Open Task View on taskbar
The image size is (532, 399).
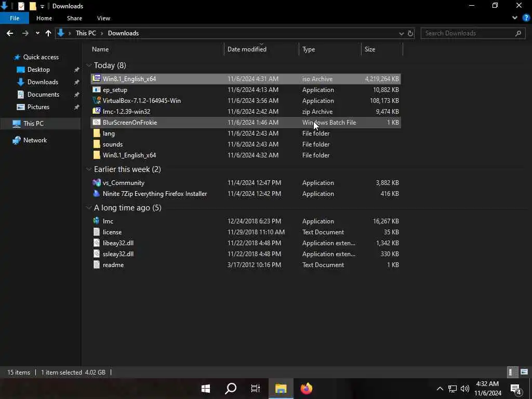[x=255, y=388]
